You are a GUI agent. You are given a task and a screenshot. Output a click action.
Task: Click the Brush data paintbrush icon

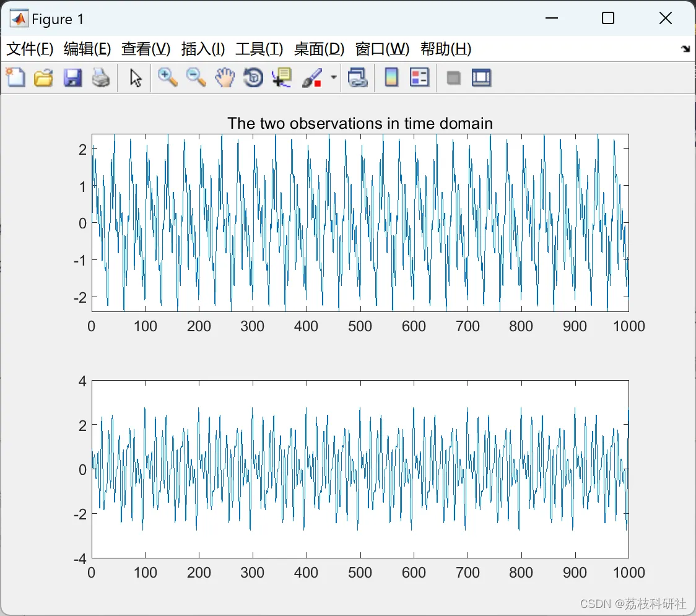[311, 78]
